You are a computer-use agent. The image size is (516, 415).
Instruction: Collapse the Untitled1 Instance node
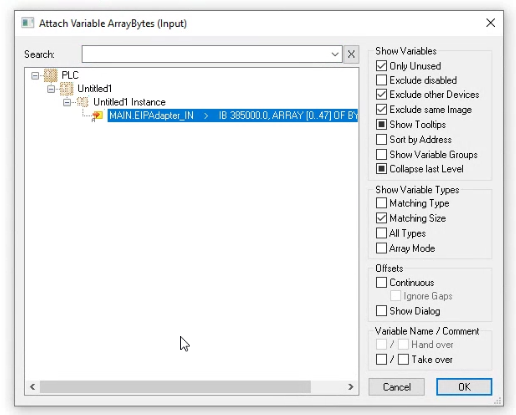[x=67, y=102]
